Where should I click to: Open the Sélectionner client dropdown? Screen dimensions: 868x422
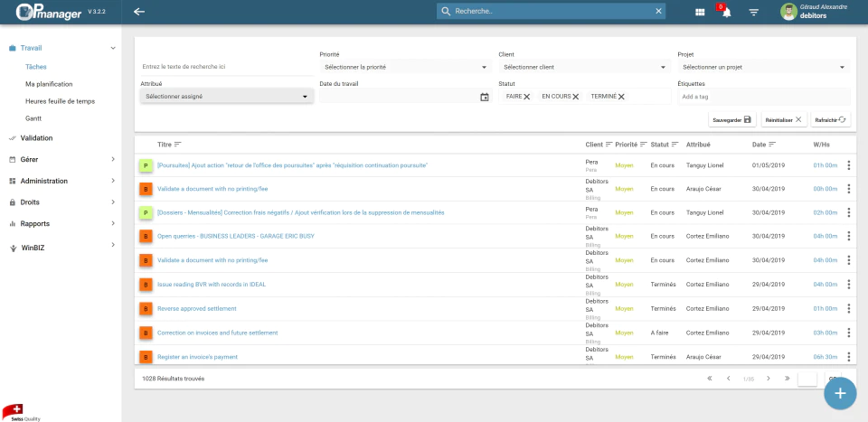[x=584, y=68]
